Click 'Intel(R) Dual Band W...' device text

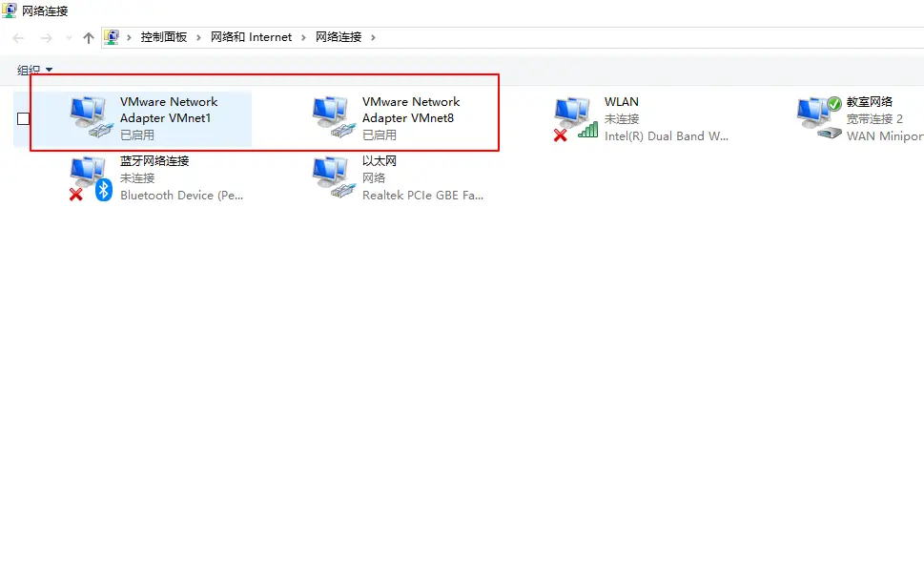[x=667, y=136]
